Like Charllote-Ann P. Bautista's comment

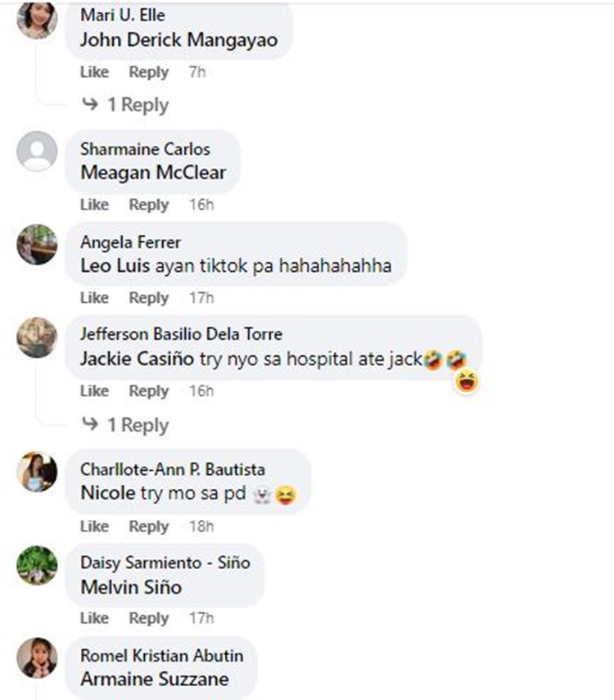(95, 526)
